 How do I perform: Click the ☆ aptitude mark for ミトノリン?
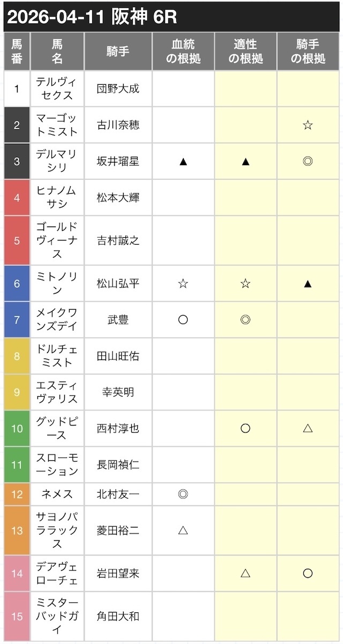(245, 283)
